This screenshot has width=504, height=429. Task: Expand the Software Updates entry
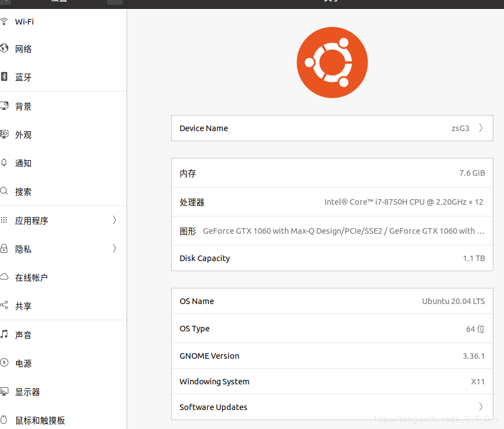480,407
